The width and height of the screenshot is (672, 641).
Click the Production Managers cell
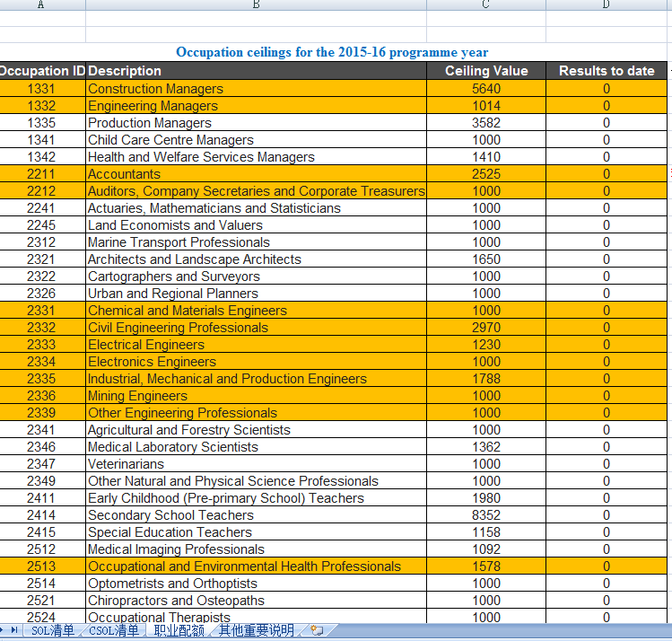(x=256, y=123)
